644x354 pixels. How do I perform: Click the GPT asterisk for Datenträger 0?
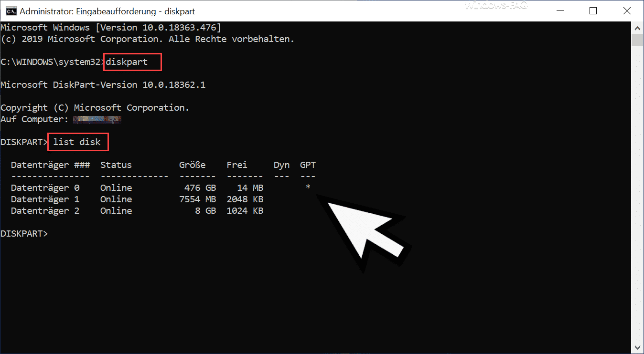tap(308, 187)
